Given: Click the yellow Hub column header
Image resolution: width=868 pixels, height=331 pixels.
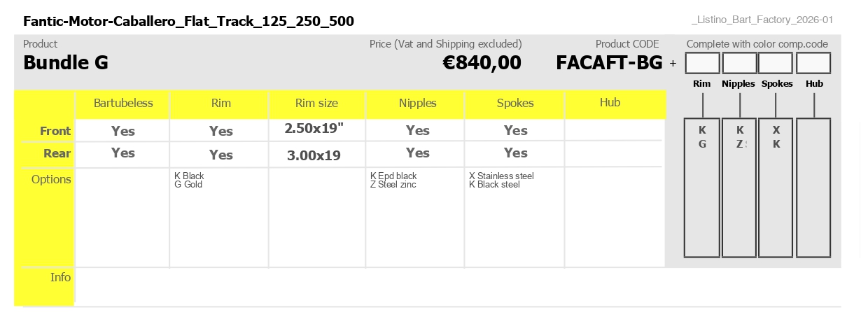Looking at the screenshot, I should click(610, 103).
